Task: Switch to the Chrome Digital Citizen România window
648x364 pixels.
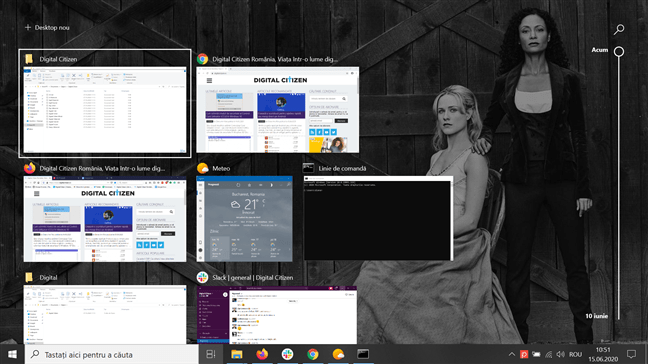Action: 278,110
